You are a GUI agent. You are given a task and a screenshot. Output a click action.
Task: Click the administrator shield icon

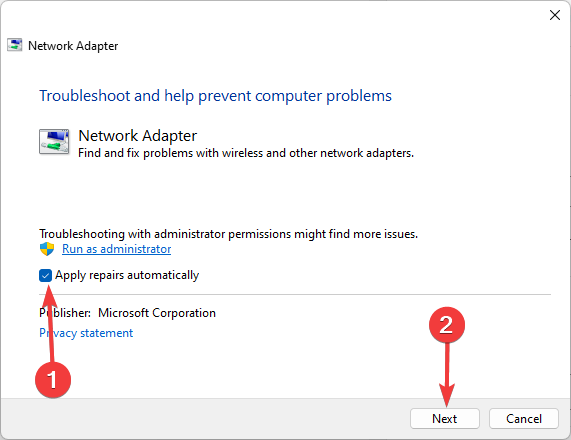(47, 249)
